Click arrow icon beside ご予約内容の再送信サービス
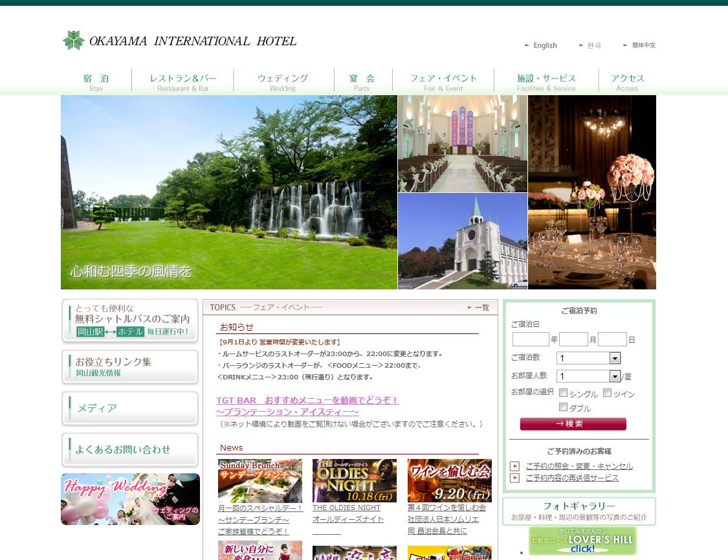728x560 pixels. pos(514,478)
